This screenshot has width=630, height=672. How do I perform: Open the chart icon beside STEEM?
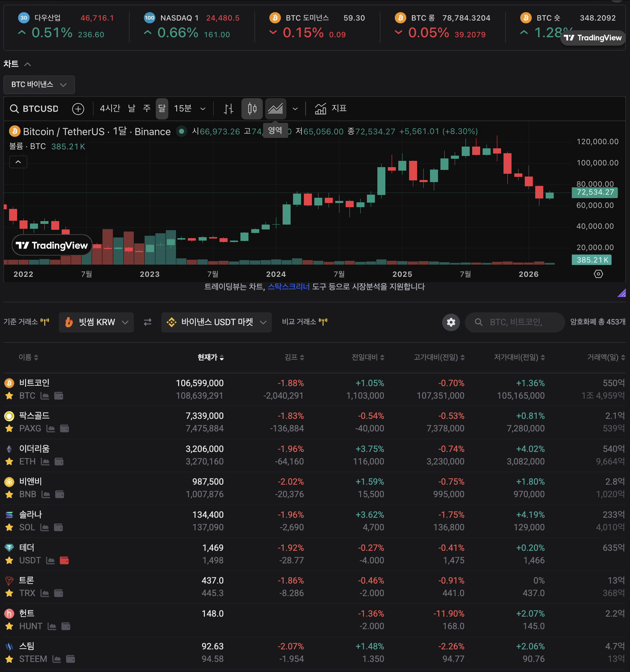click(56, 659)
